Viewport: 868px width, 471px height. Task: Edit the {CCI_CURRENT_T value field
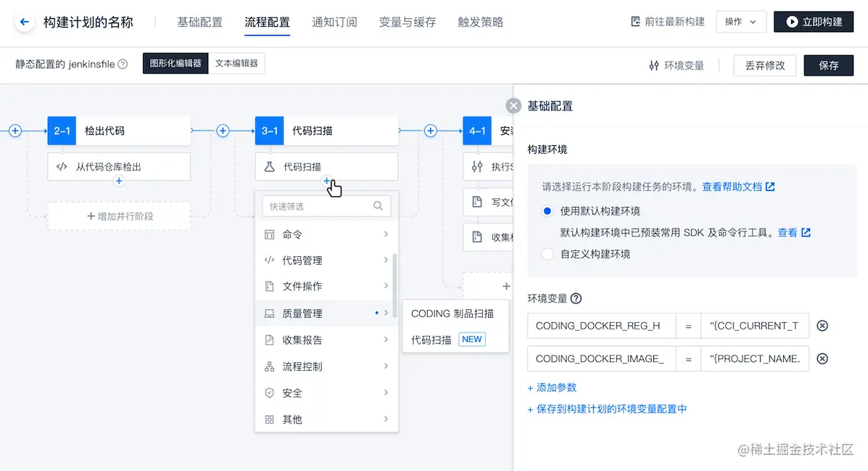coord(755,326)
